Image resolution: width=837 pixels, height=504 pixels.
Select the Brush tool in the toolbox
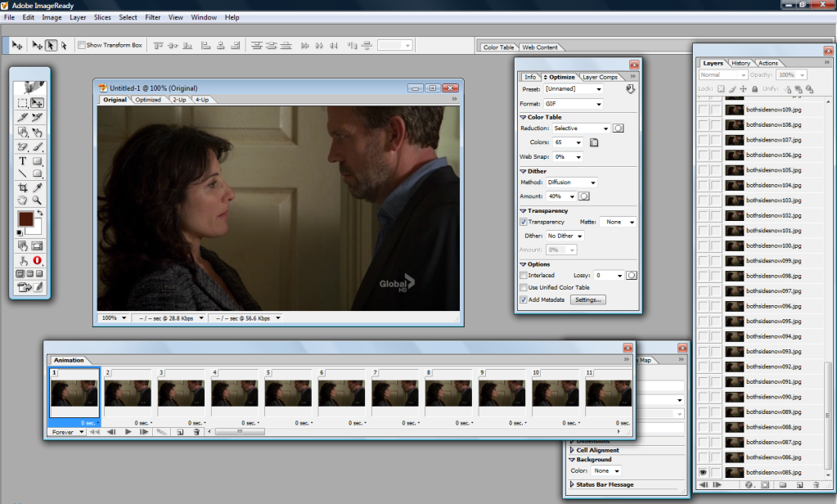pos(38,146)
